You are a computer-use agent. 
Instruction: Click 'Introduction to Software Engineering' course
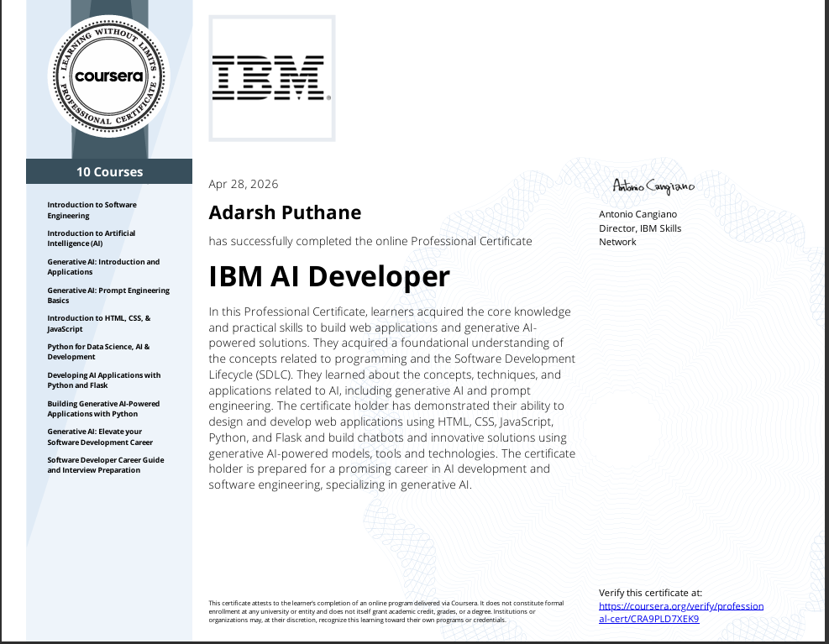pyautogui.click(x=92, y=210)
